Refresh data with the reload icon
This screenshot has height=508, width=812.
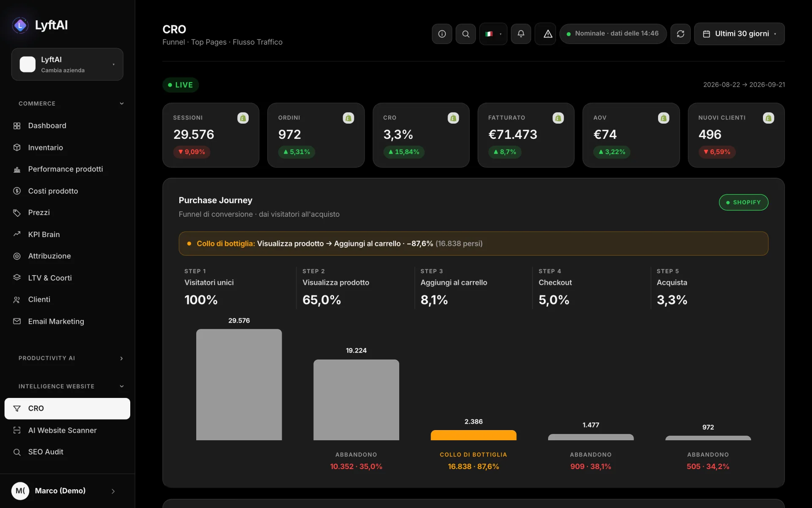(x=680, y=34)
